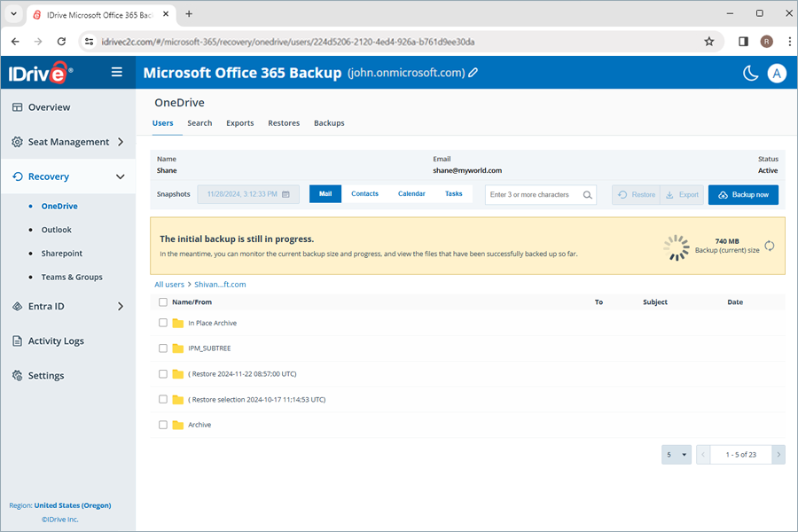
Task: Switch to the Backups tab
Action: 329,123
